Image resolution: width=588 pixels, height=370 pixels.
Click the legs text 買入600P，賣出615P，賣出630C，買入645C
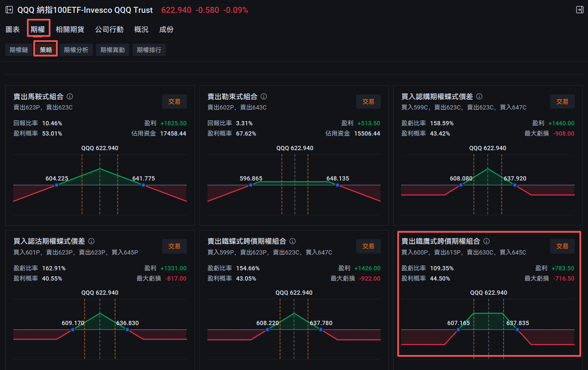[464, 252]
